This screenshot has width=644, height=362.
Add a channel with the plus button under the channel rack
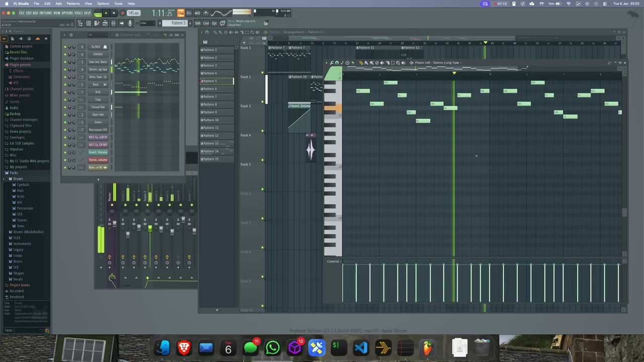(x=98, y=179)
